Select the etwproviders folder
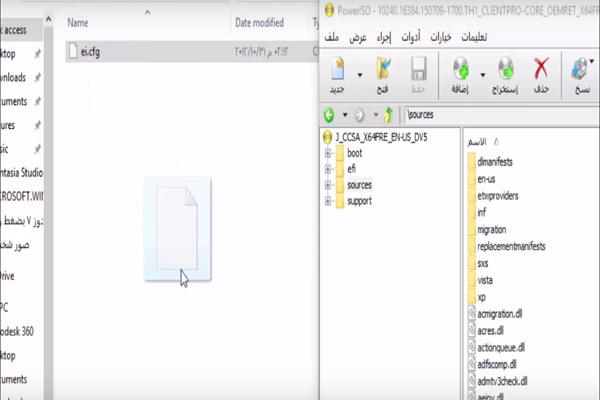Screen dimensions: 600x400 [x=498, y=196]
